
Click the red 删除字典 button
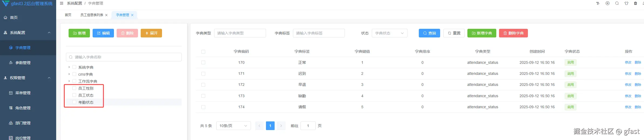513,33
